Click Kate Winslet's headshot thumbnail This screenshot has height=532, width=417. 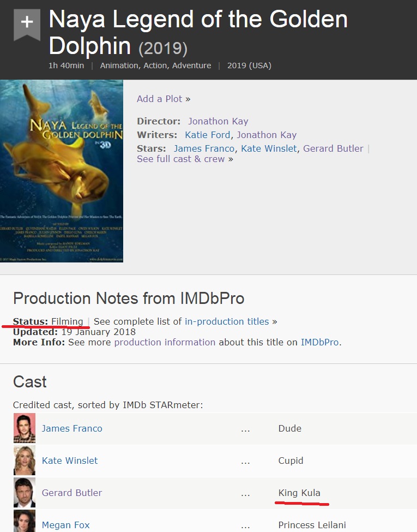(x=25, y=461)
